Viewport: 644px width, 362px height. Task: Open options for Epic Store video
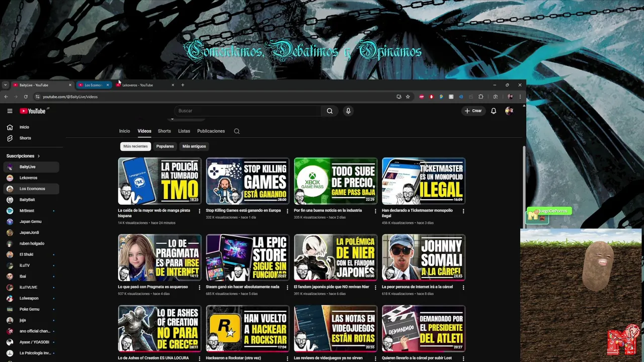point(287,287)
